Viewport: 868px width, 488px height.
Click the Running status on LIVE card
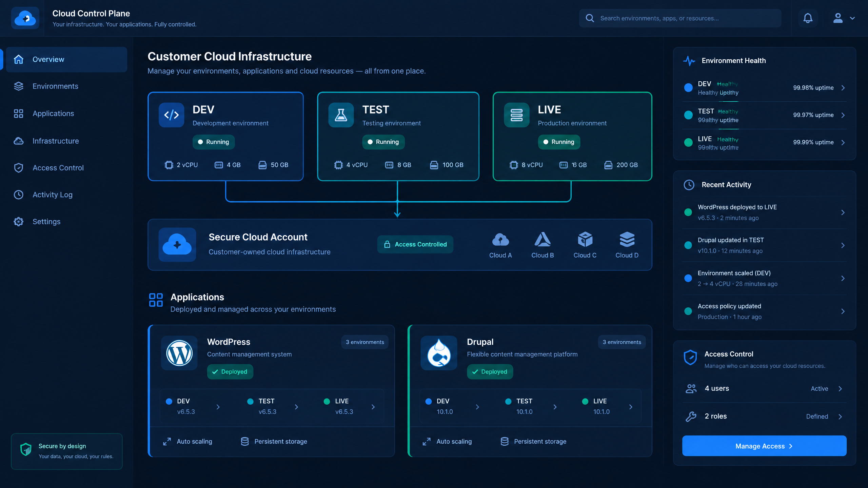559,142
